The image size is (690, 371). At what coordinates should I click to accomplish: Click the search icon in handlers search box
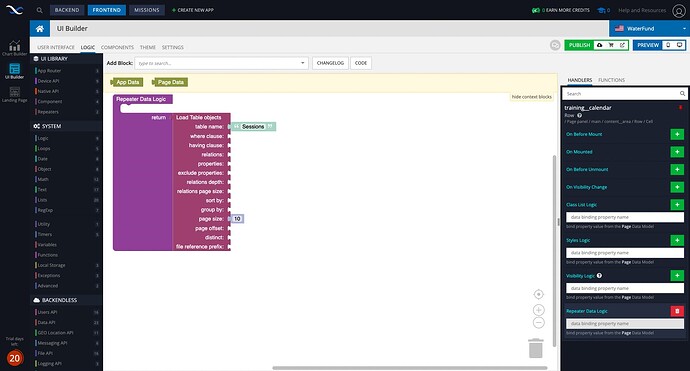(x=682, y=94)
